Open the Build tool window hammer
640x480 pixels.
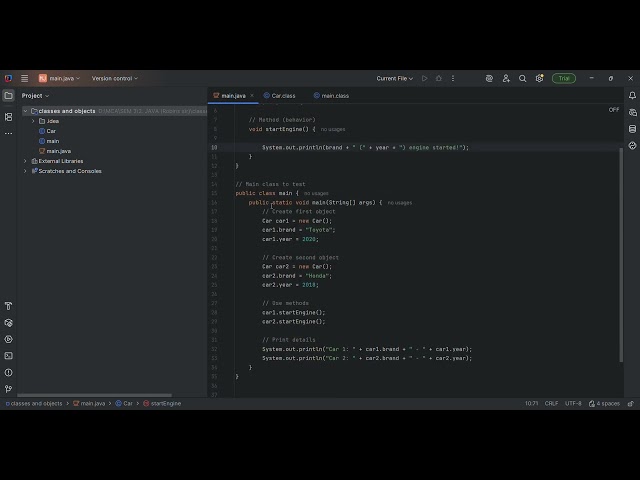pos(8,306)
